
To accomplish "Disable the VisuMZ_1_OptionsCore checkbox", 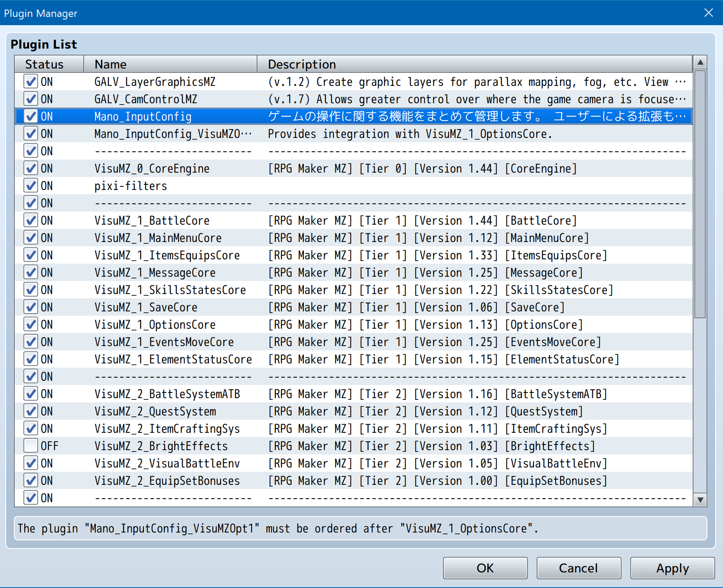I will pos(31,324).
